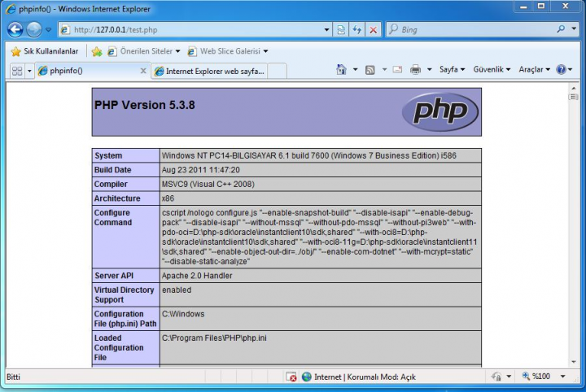Click the Home page icon
The height and width of the screenshot is (392, 586).
(341, 69)
